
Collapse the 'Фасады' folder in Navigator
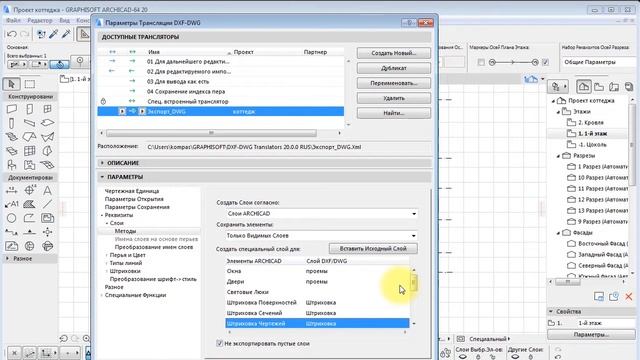point(558,233)
